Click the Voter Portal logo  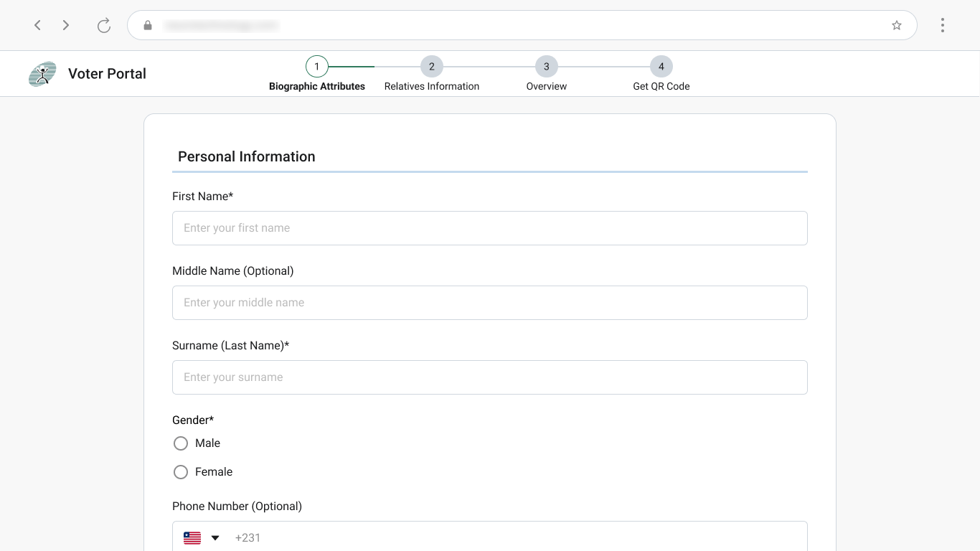point(42,74)
